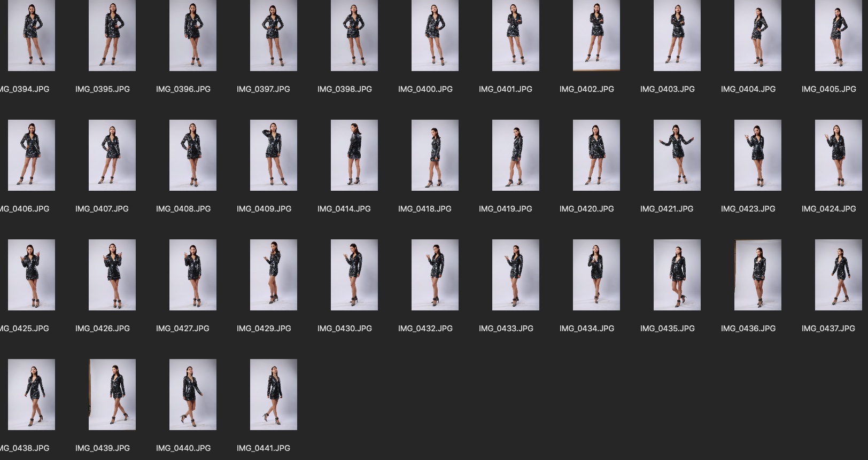Select thumbnail of IMG_0400.JPG

435,35
